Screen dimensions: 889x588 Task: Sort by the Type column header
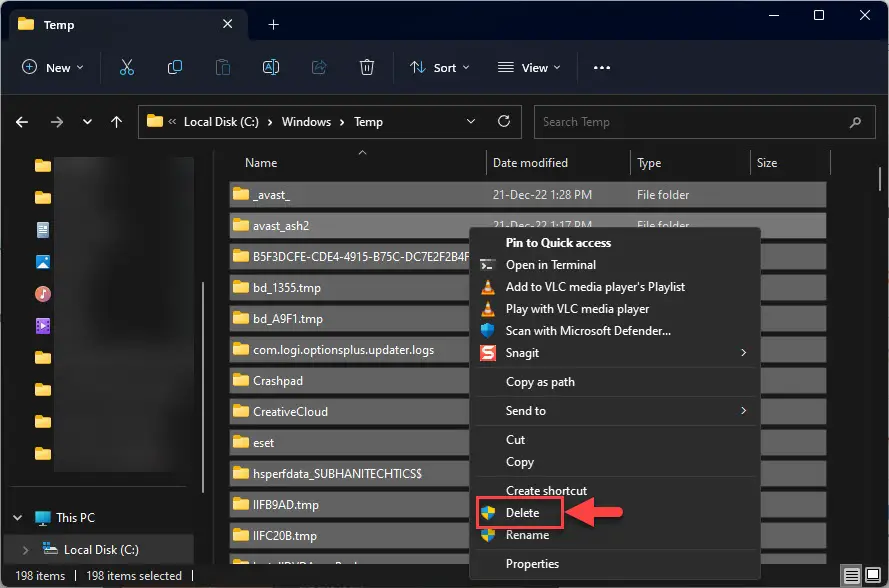coord(690,163)
